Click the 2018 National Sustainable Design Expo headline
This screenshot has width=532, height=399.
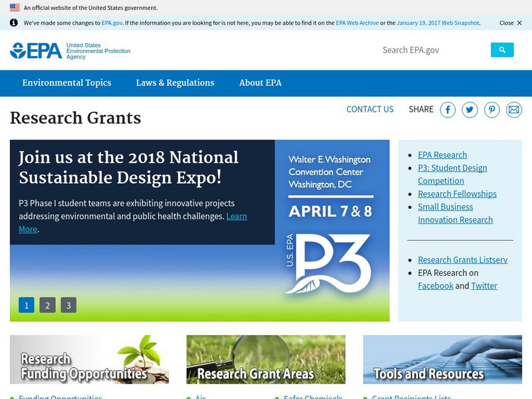click(128, 168)
